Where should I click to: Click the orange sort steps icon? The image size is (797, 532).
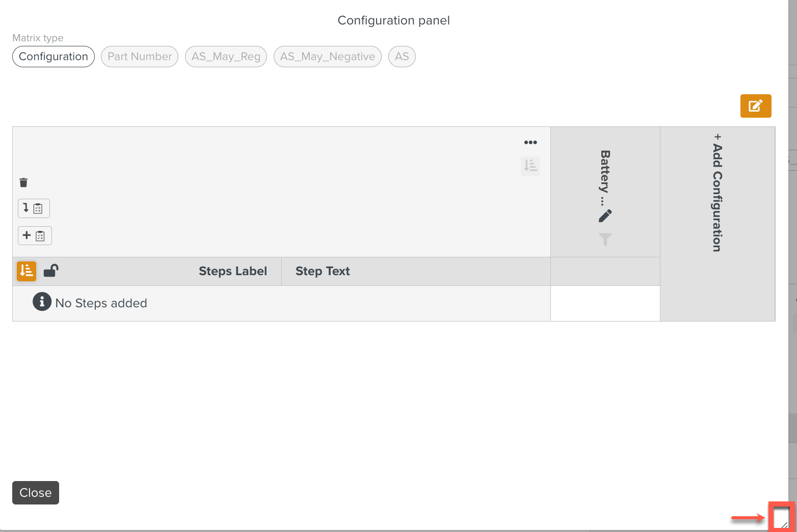click(x=26, y=271)
